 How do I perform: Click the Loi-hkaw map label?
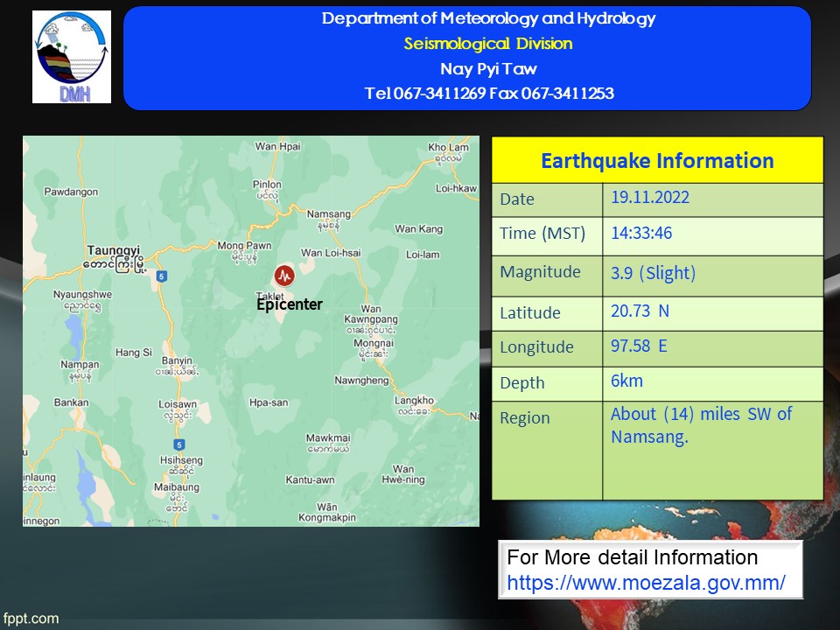tap(456, 188)
